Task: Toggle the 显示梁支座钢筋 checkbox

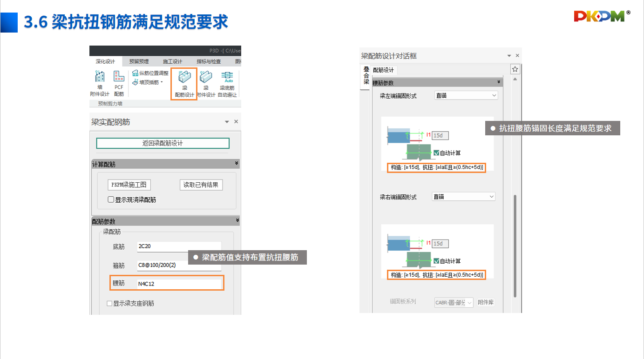Action: click(109, 304)
